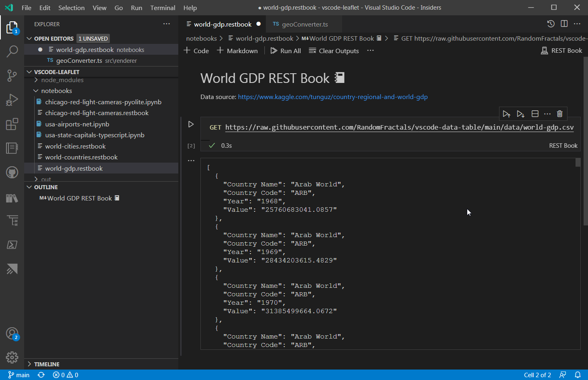The width and height of the screenshot is (588, 380).
Task: Expand the TIMELINE section
Action: [x=29, y=364]
